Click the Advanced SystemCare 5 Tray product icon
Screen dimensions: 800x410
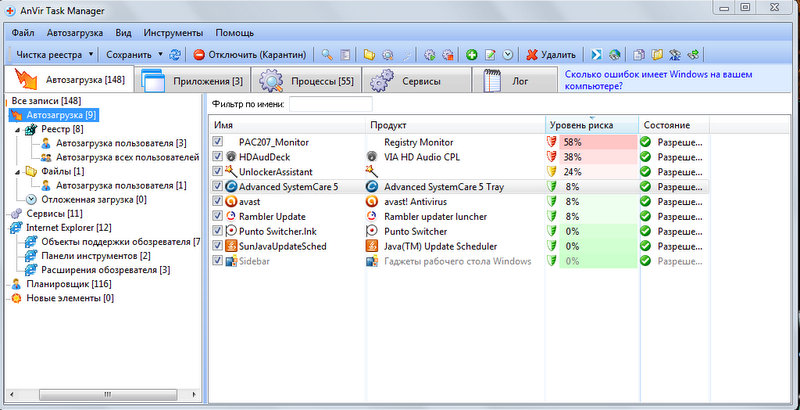pos(372,187)
